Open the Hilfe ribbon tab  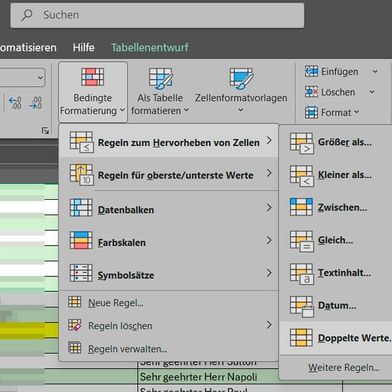[x=83, y=47]
